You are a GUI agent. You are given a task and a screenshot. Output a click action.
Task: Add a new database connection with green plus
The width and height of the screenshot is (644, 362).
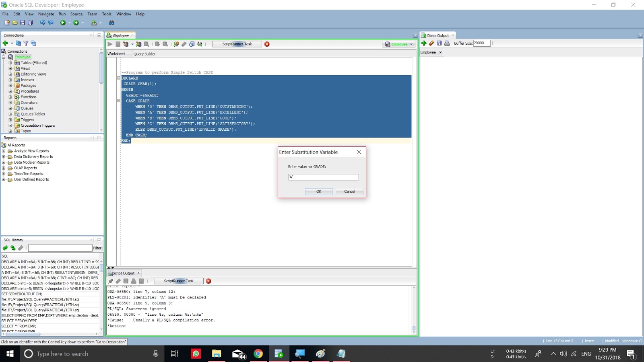pyautogui.click(x=5, y=43)
